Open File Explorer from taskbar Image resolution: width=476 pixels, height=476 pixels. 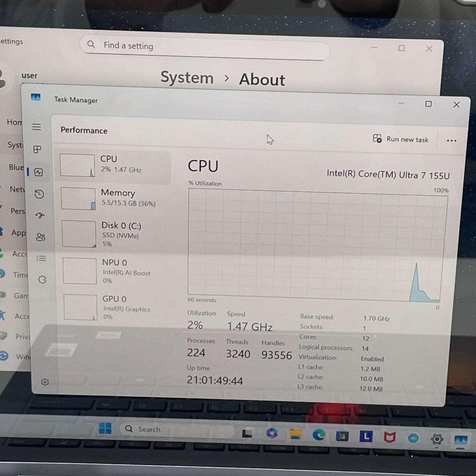[295, 434]
